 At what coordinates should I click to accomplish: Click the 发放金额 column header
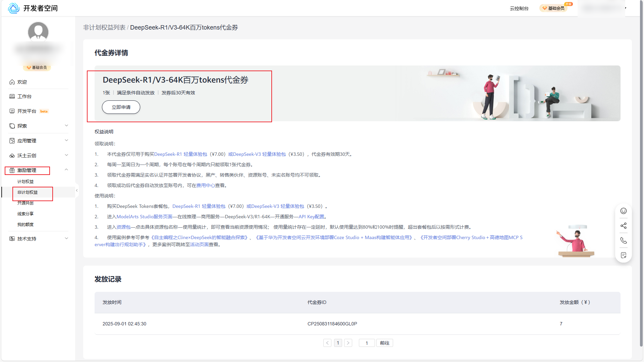point(575,302)
